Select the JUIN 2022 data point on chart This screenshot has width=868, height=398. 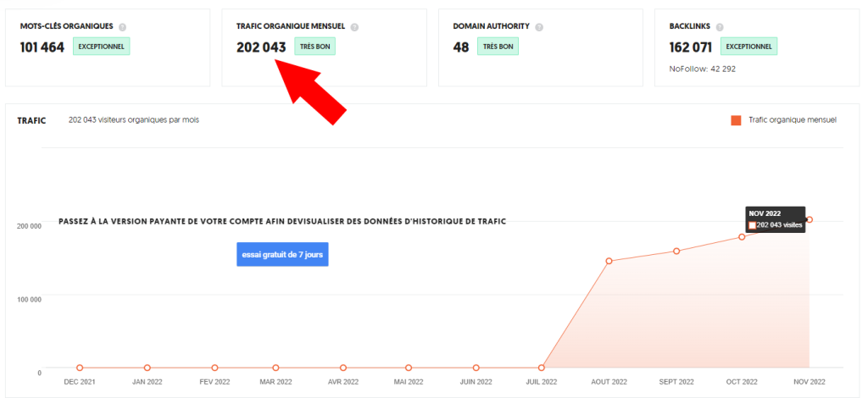tap(476, 368)
